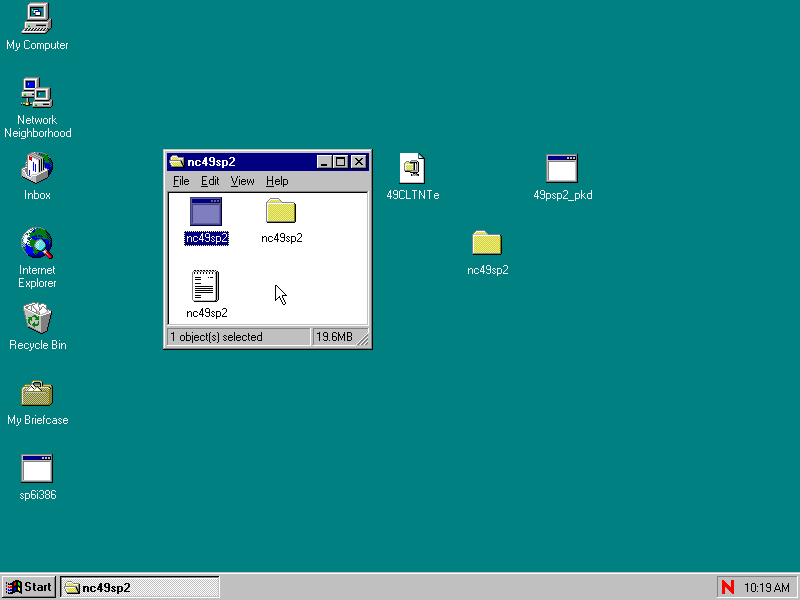Open the Edit menu

tap(210, 181)
